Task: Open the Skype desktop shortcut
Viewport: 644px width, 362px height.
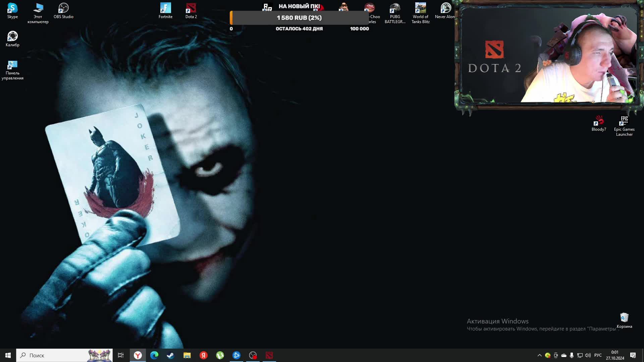Action: [x=12, y=11]
